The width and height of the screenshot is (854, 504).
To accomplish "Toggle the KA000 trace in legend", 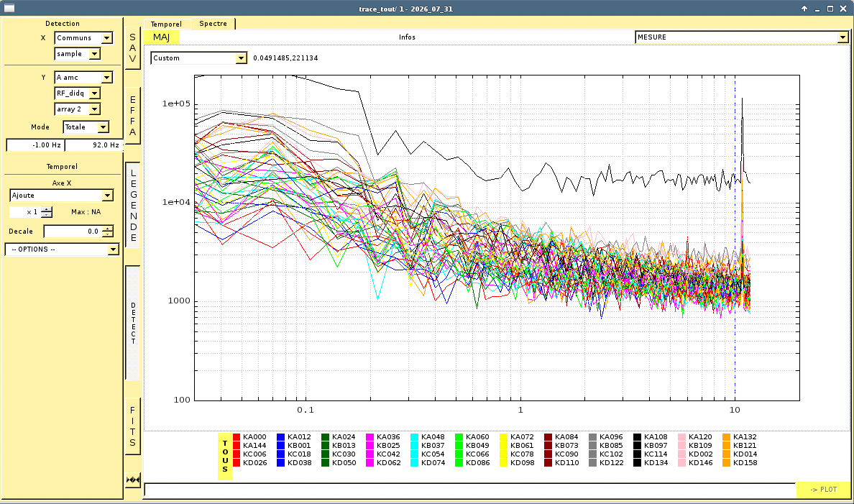I will 250,436.
